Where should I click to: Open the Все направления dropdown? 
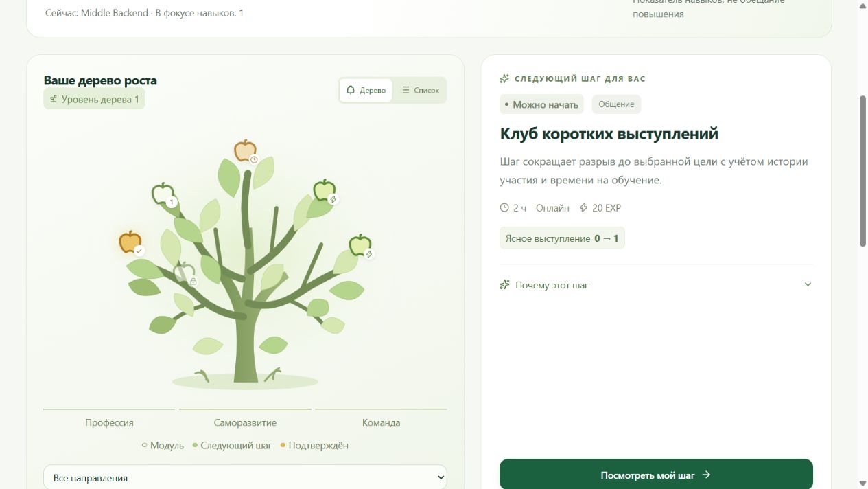pyautogui.click(x=245, y=477)
